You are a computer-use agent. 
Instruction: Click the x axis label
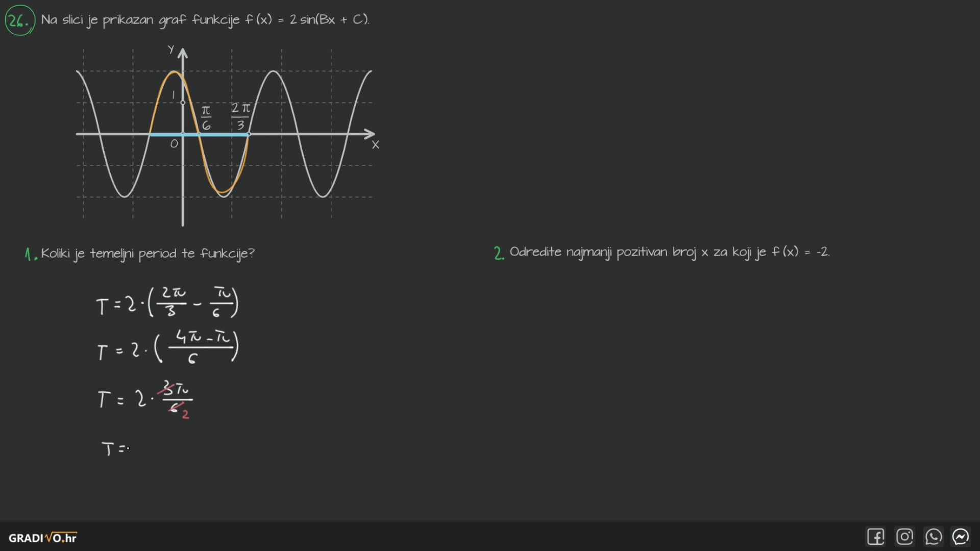click(x=376, y=145)
